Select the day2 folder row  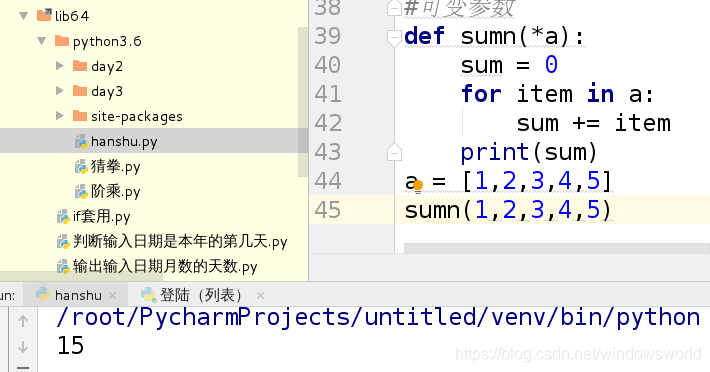(x=107, y=67)
